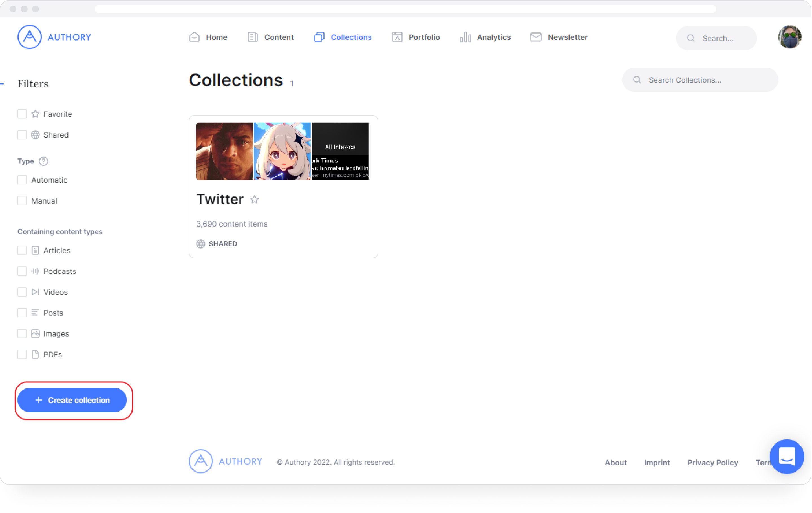Open the user profile avatar

(x=789, y=37)
